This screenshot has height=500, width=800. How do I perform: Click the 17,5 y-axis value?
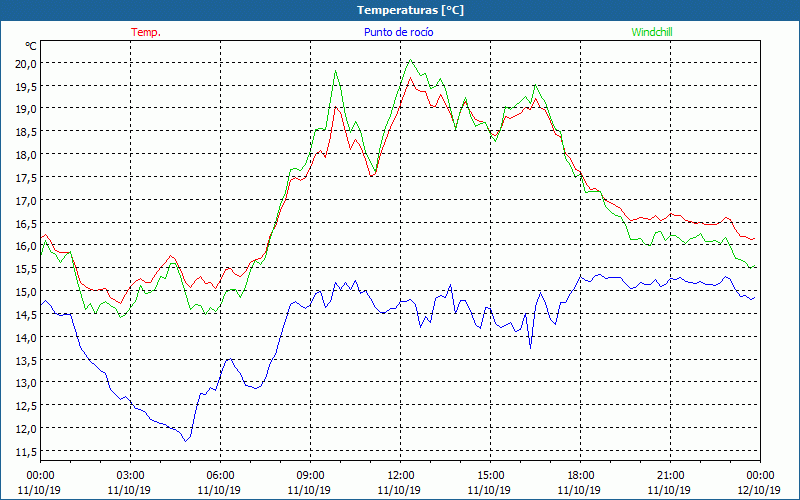coord(27,178)
